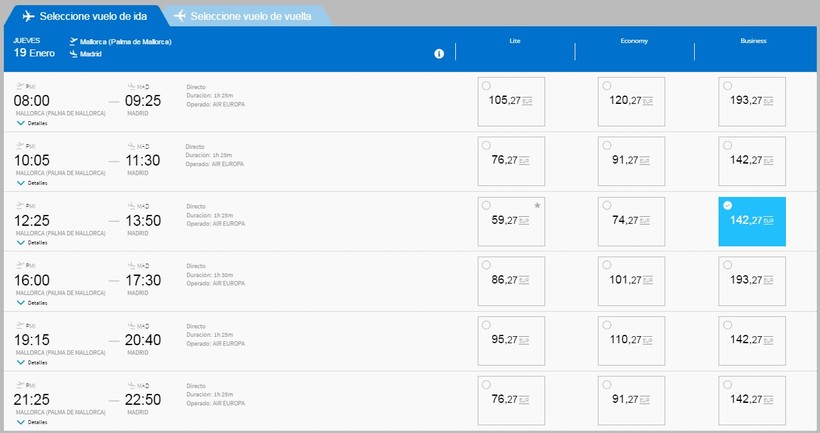Select the 105,27 Lite fare for 08:00 flight
The height and width of the screenshot is (433, 820).
tap(511, 102)
